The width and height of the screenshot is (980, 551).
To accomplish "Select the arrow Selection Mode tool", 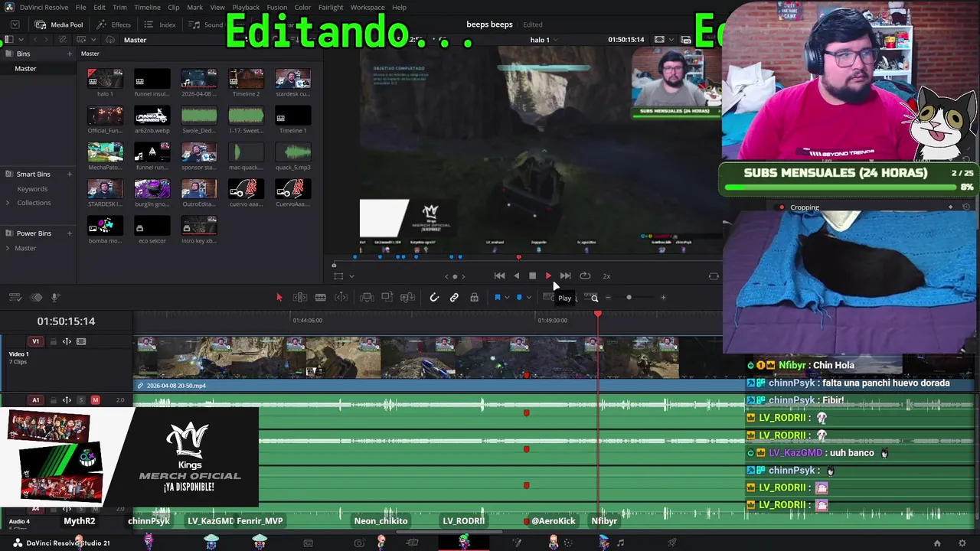I will pyautogui.click(x=279, y=298).
